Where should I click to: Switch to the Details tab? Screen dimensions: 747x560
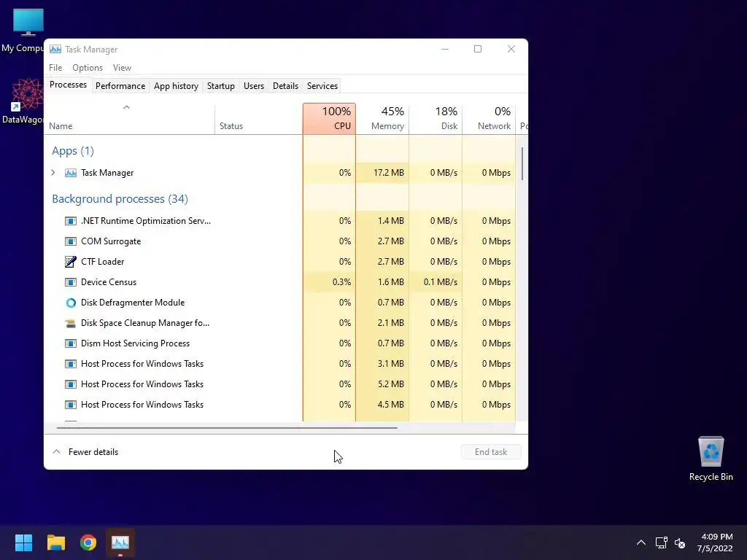(285, 86)
